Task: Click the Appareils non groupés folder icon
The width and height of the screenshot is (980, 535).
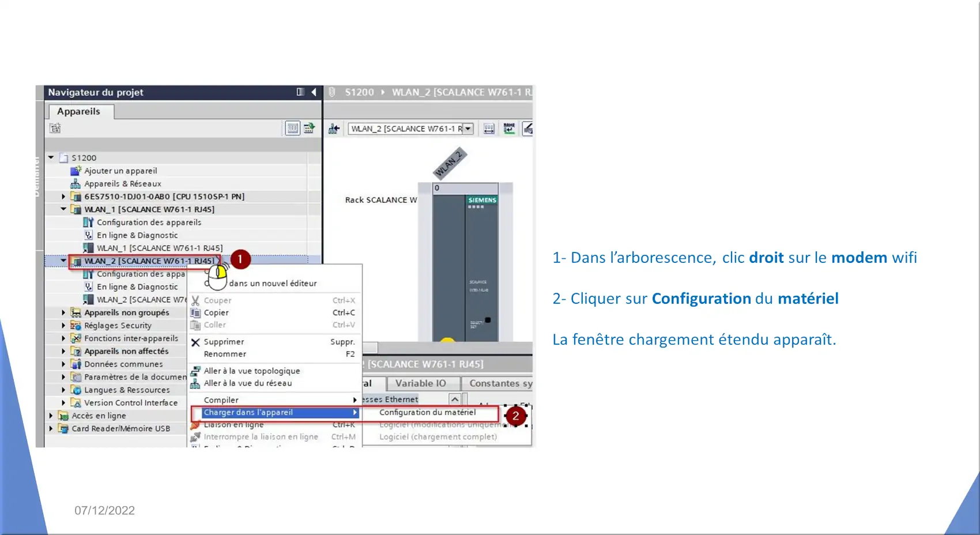Action: click(76, 312)
